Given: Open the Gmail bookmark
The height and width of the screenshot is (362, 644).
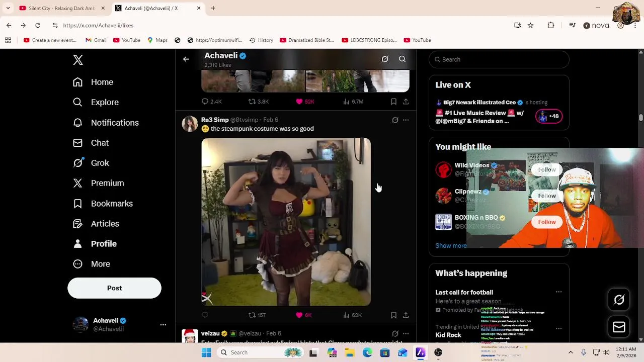Looking at the screenshot, I should click(x=96, y=40).
